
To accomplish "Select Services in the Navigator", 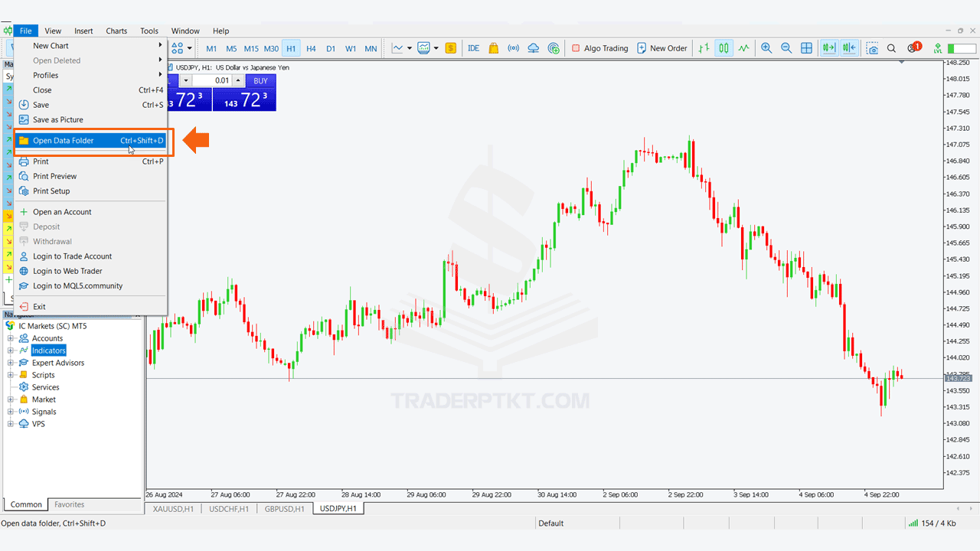I will pos(45,387).
